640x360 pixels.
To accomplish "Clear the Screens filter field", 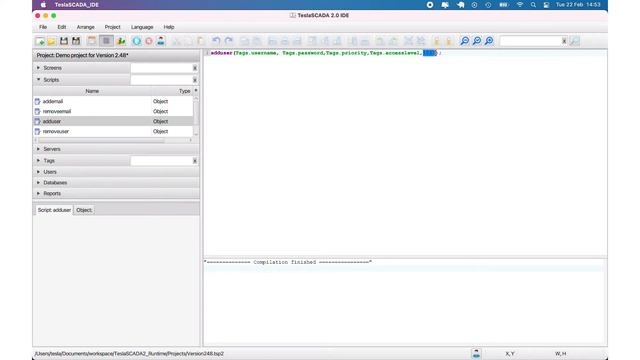I will click(x=195, y=68).
